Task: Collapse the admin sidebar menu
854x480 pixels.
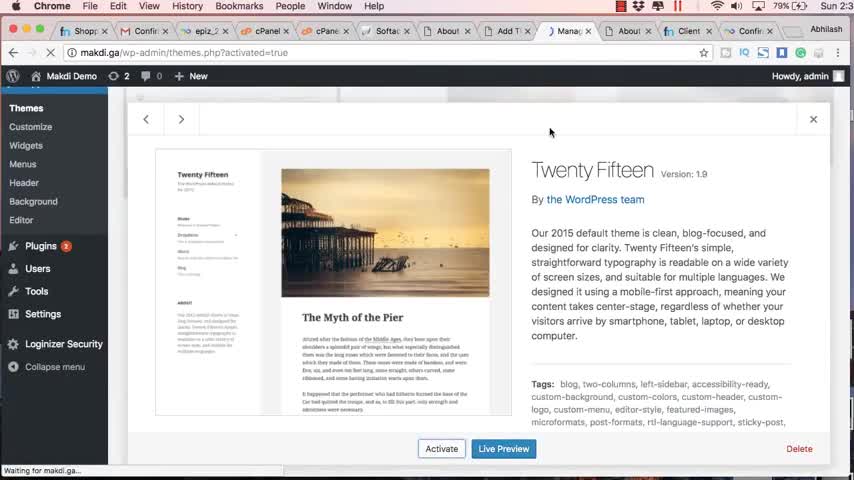Action: (54, 367)
